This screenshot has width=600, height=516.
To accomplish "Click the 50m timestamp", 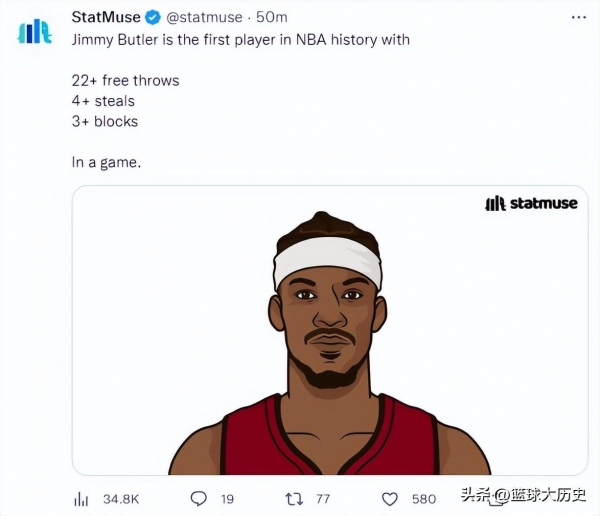I will [x=272, y=17].
